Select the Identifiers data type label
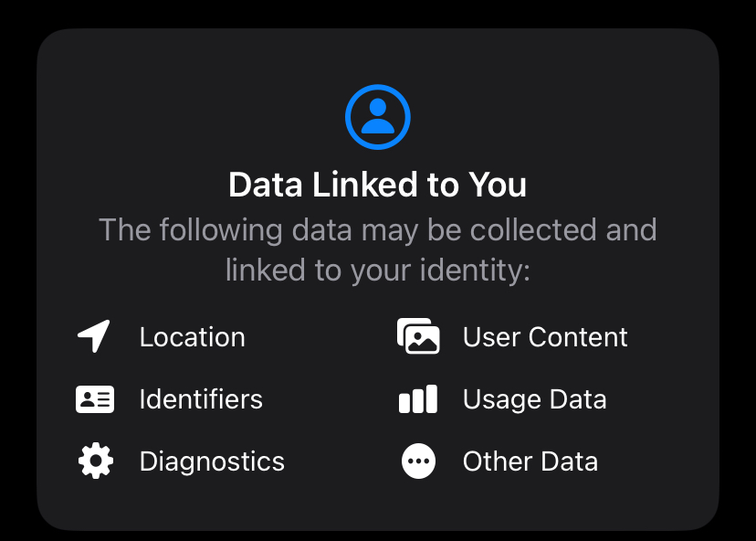The image size is (756, 541). coord(201,399)
